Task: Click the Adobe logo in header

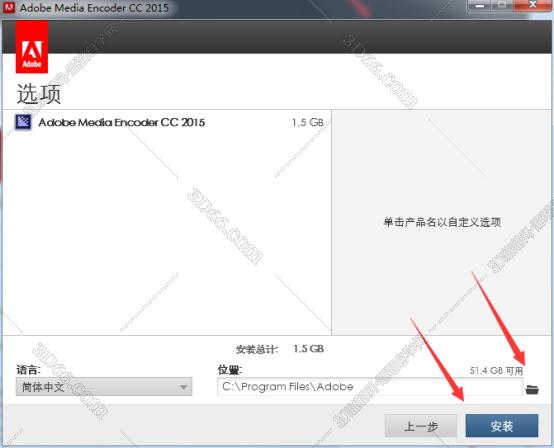Action: (32, 47)
